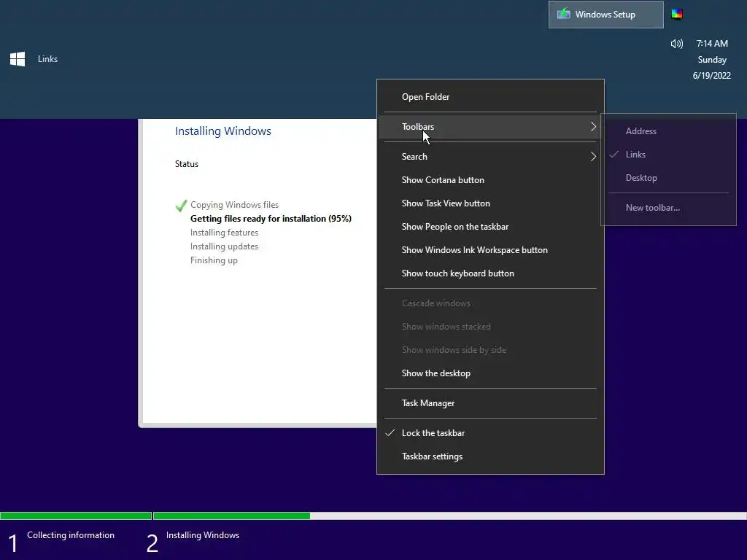Toggle Lock the taskbar option
The height and width of the screenshot is (560, 747).
[x=490, y=433]
